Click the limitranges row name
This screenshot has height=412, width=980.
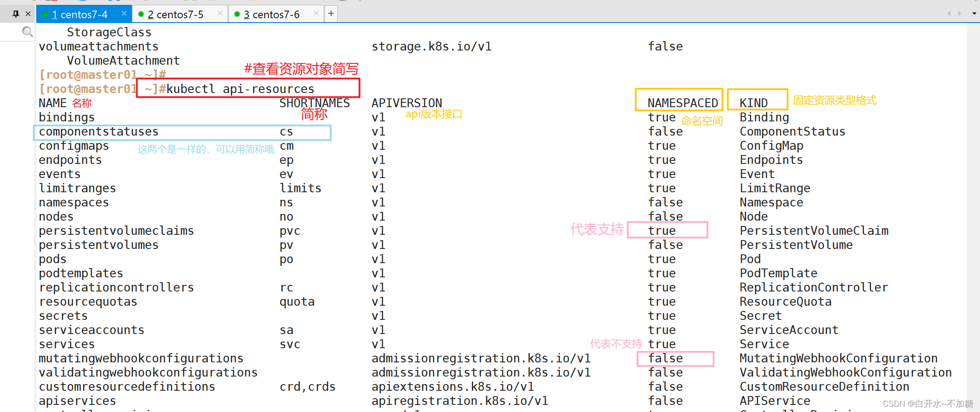tap(77, 188)
